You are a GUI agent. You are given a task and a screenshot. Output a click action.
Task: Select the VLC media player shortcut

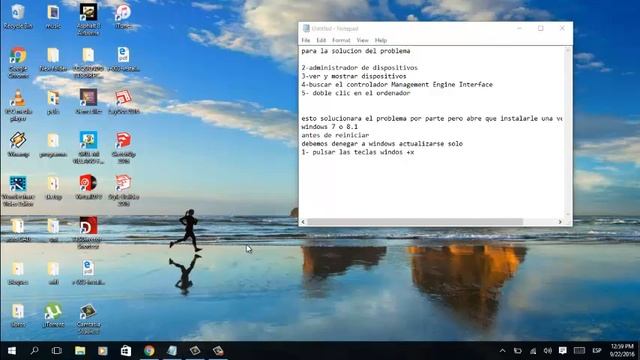(x=18, y=105)
